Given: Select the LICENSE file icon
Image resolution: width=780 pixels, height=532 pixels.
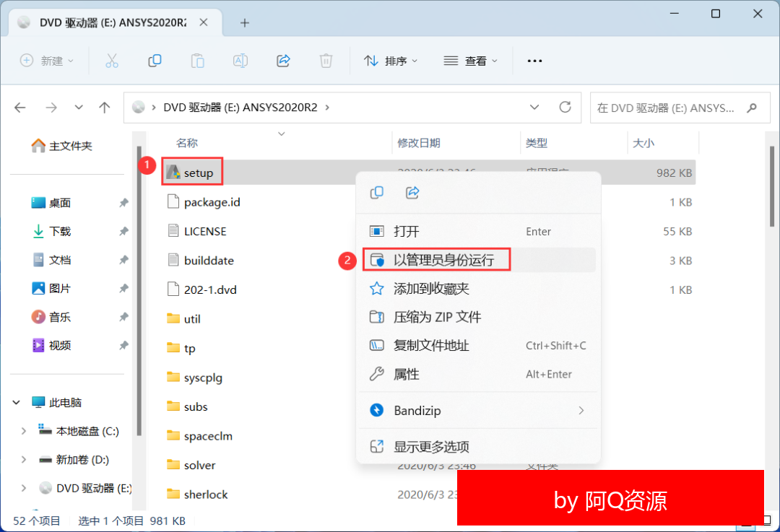Looking at the screenshot, I should pyautogui.click(x=173, y=231).
